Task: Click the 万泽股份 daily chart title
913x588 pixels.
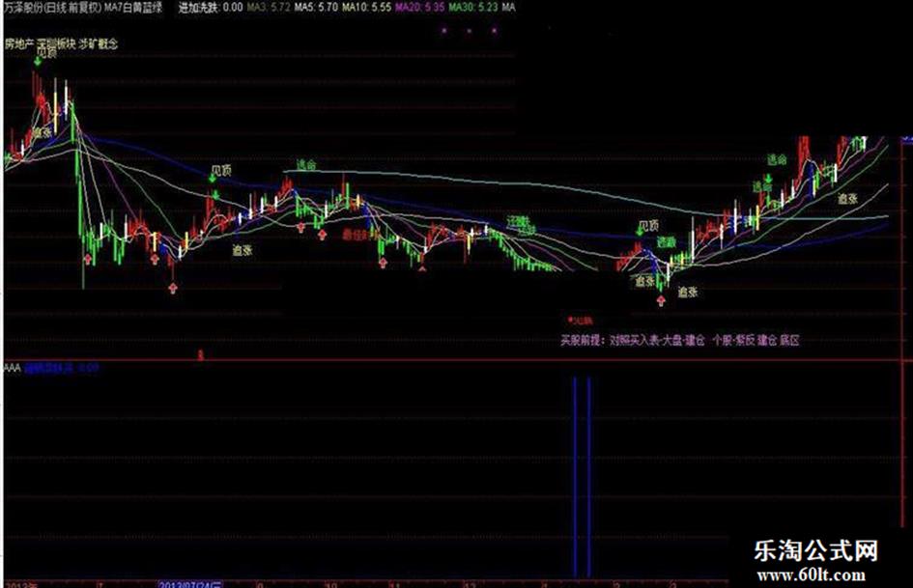Action: (x=53, y=7)
